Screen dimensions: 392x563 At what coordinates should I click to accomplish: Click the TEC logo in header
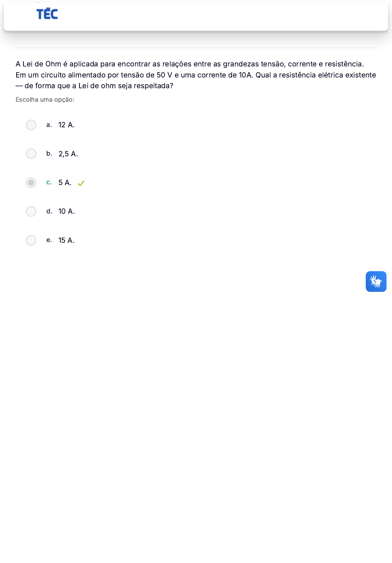point(47,14)
